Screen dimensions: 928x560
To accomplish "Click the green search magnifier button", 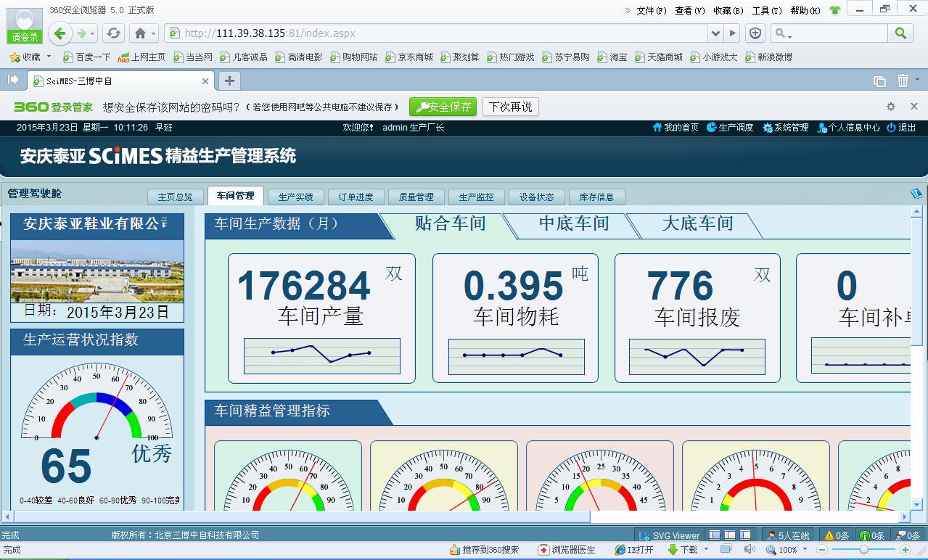I will click(x=900, y=33).
